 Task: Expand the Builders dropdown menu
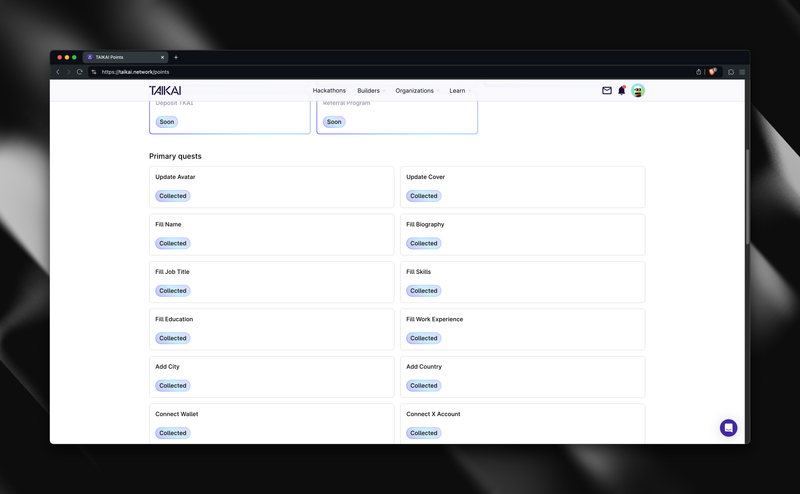(372, 91)
